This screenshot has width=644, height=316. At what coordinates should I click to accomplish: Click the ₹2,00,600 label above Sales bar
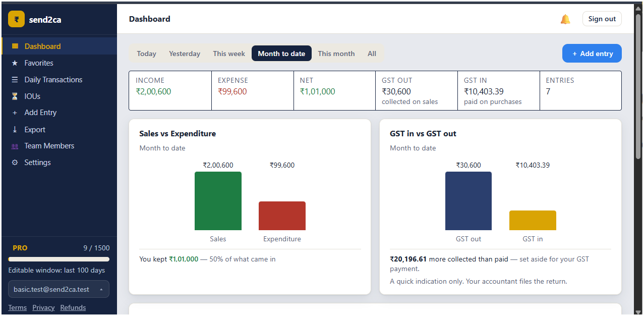tap(218, 165)
